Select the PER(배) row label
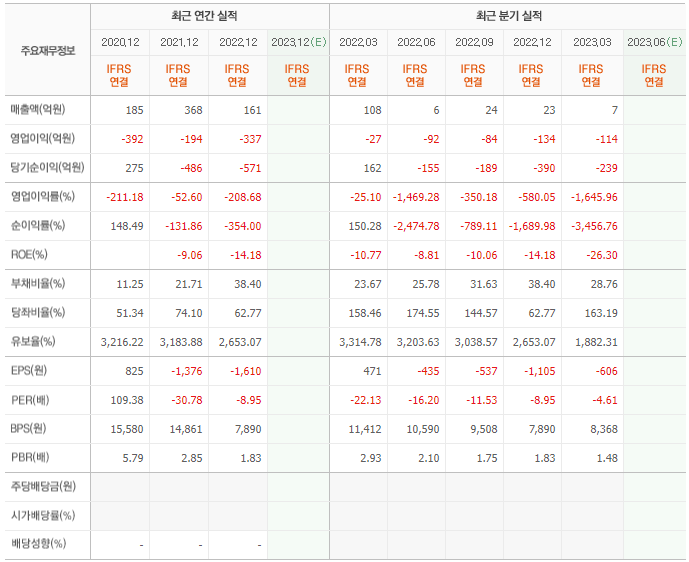 [30, 400]
